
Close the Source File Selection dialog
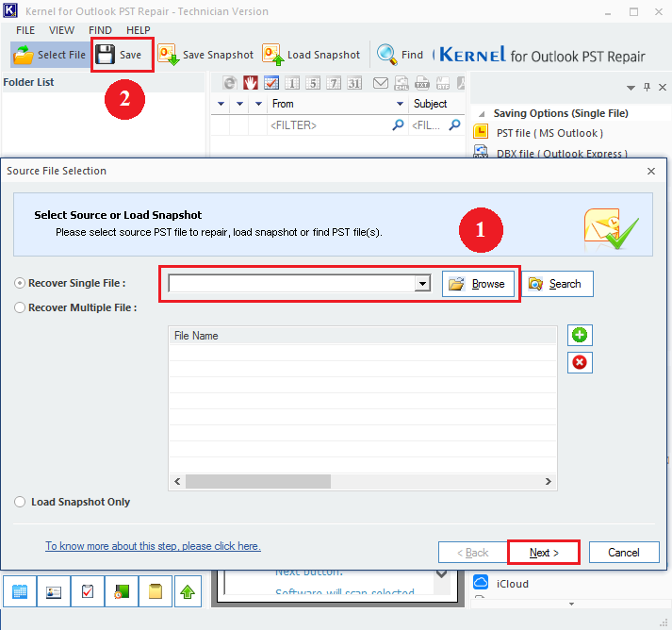coord(651,171)
